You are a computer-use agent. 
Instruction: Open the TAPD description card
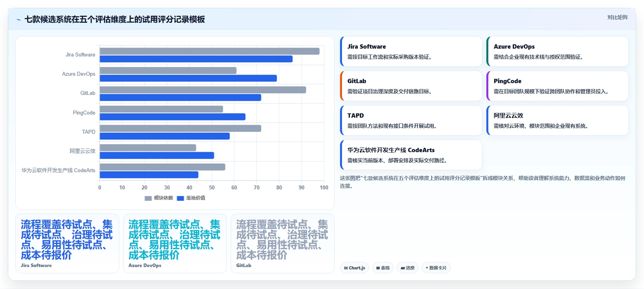411,120
